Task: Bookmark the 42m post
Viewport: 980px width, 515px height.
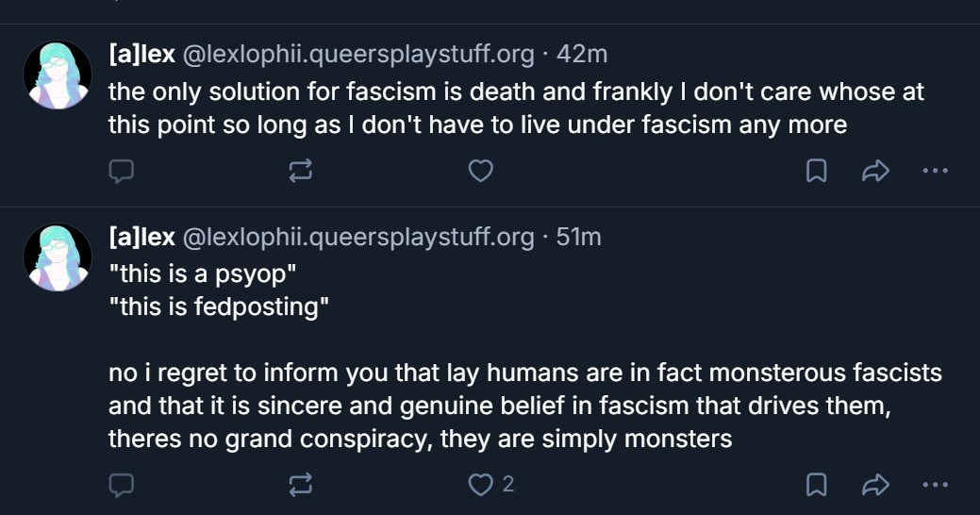Action: point(816,171)
